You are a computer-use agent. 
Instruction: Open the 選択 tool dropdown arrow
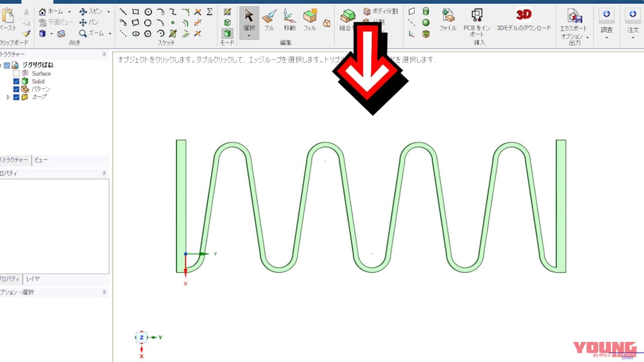(249, 36)
